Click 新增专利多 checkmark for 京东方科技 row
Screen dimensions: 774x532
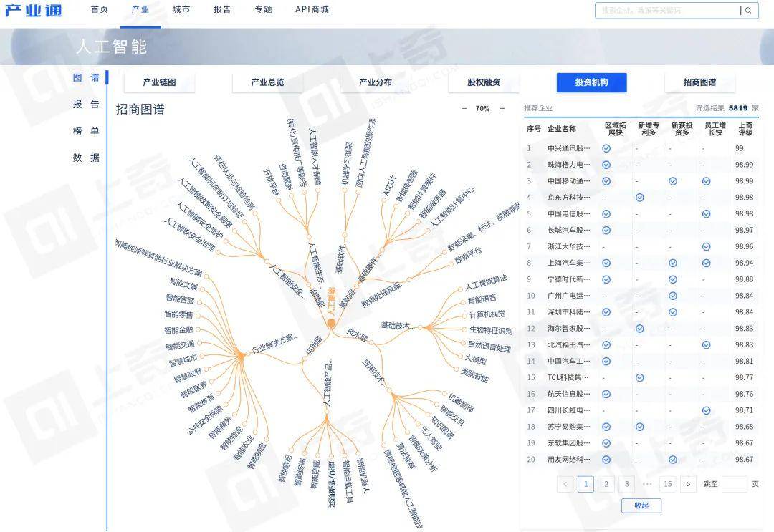pos(640,198)
